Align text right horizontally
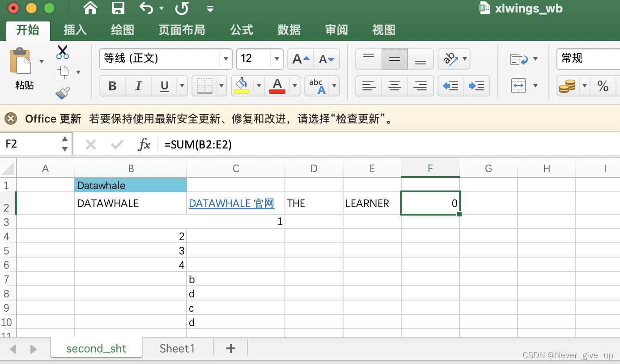Image resolution: width=620 pixels, height=364 pixels. pyautogui.click(x=420, y=86)
